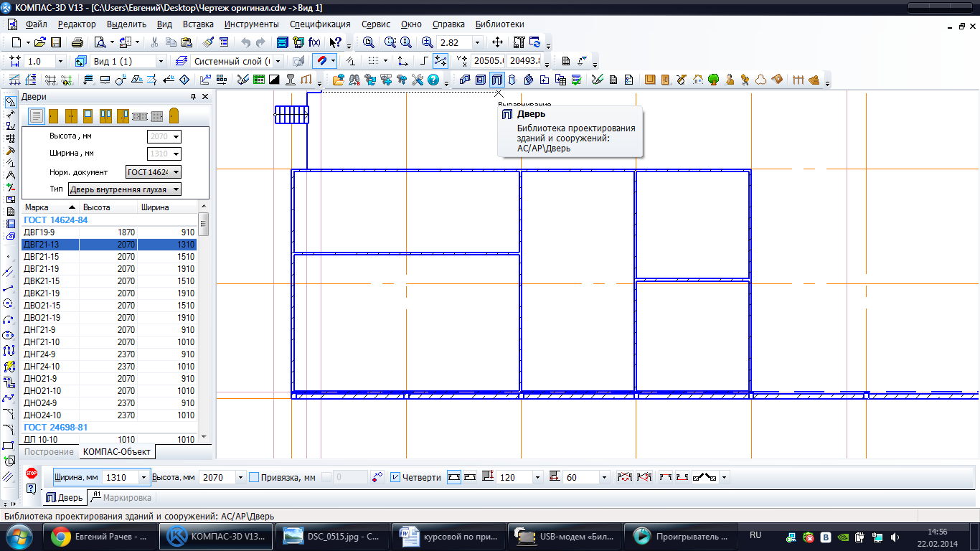This screenshot has height=551, width=980.
Task: Open the Системный слой layer dropdown
Action: (x=278, y=61)
